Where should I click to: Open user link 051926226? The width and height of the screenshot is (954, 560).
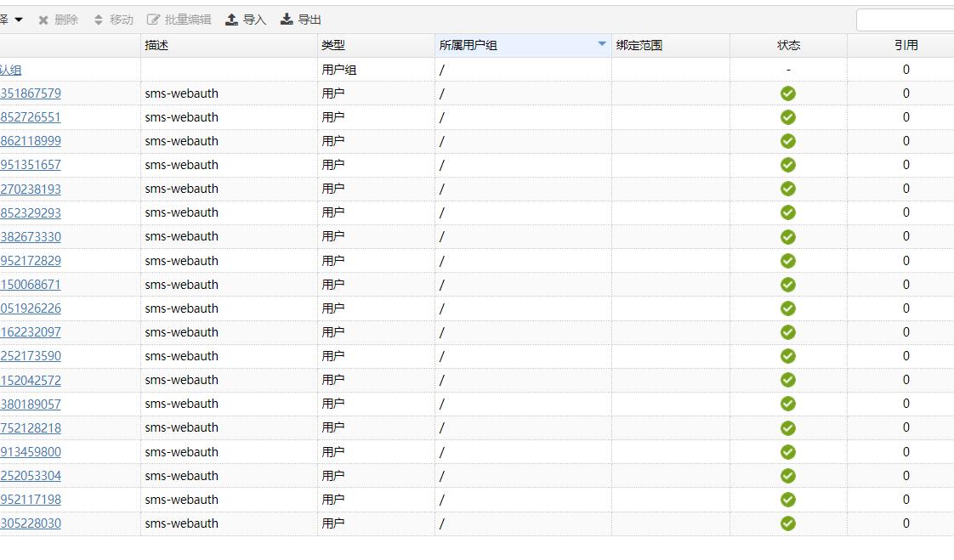click(31, 308)
